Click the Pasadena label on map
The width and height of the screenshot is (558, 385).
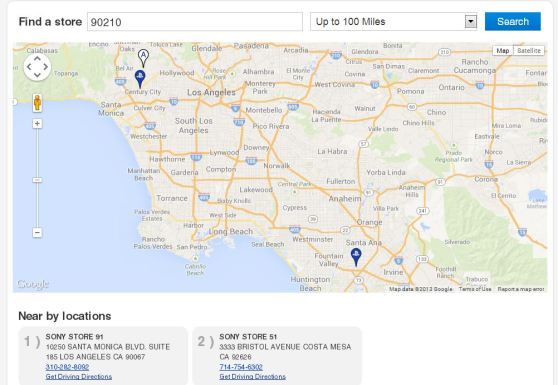pos(251,46)
